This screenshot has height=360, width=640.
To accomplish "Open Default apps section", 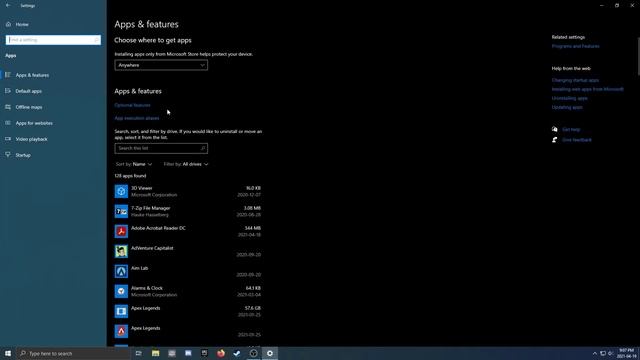I will (29, 91).
